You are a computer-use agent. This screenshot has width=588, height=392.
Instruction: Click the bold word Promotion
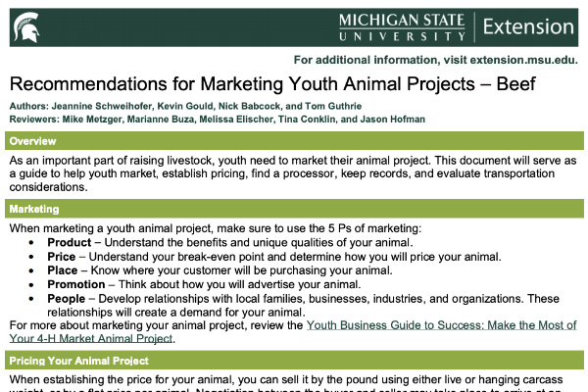point(76,285)
